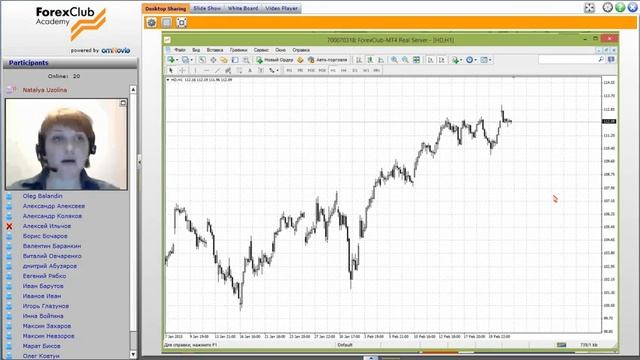Open desktop sharing settings gear icon
This screenshot has height=360, width=640.
151,22
